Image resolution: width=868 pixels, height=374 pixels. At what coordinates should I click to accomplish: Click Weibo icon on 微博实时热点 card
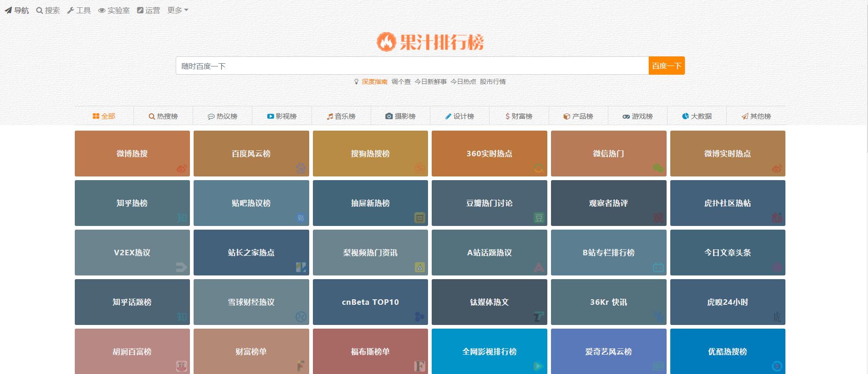coord(777,169)
